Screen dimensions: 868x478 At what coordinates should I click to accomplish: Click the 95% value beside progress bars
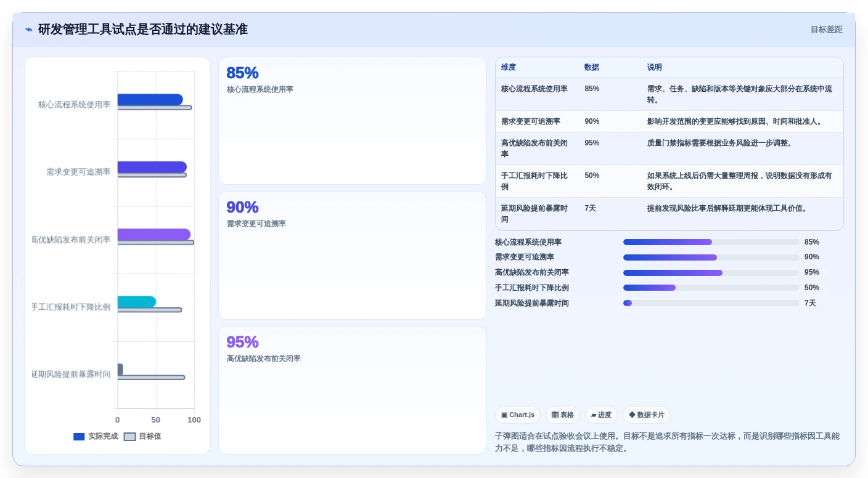pos(812,272)
